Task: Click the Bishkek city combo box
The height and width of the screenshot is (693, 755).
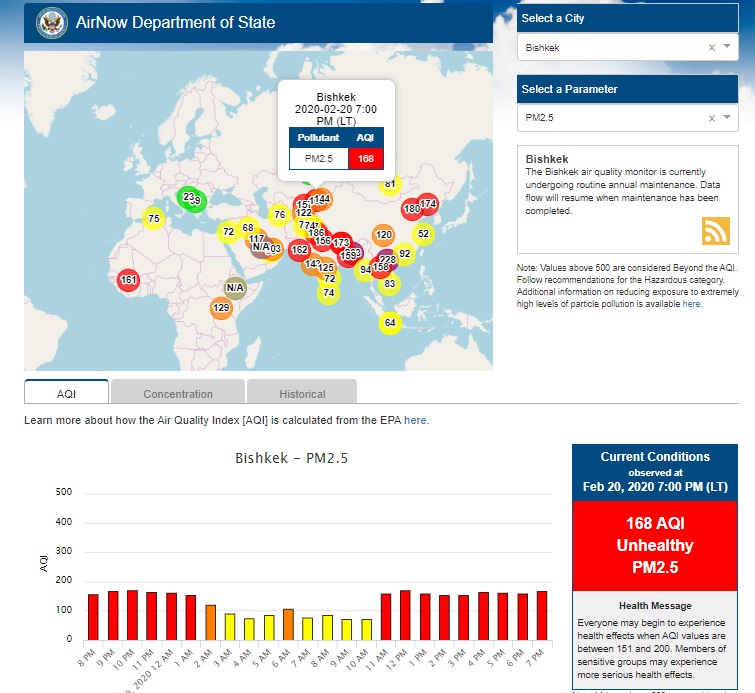Action: click(x=610, y=47)
